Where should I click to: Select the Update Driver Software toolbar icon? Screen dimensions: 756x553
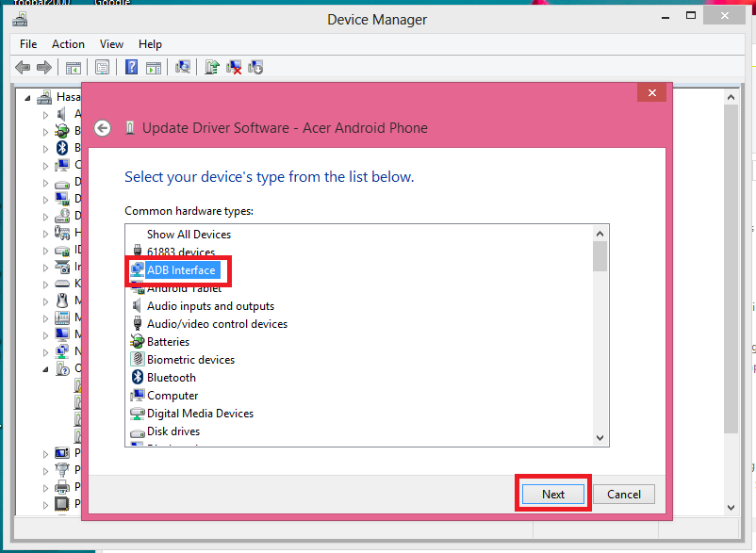point(212,67)
